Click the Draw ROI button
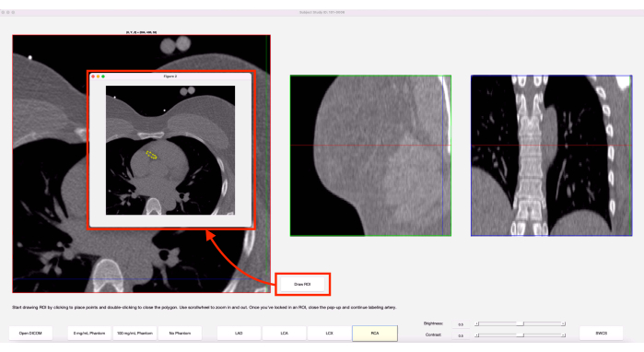The width and height of the screenshot is (644, 352). pos(302,284)
